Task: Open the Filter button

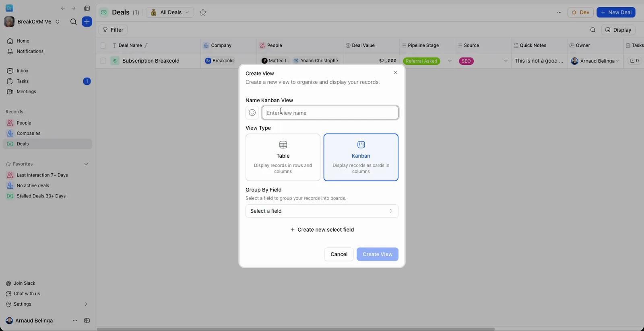Action: [x=113, y=30]
